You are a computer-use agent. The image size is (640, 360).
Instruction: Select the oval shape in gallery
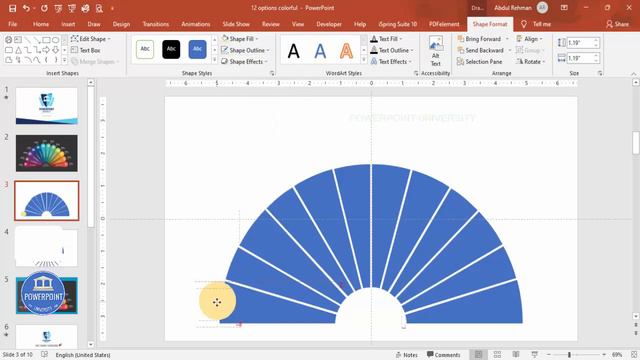[x=56, y=40]
